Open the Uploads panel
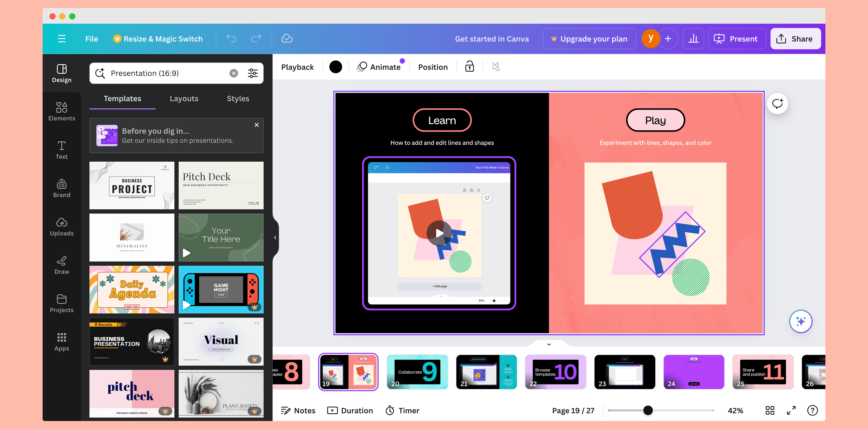Image resolution: width=868 pixels, height=429 pixels. coord(62,226)
